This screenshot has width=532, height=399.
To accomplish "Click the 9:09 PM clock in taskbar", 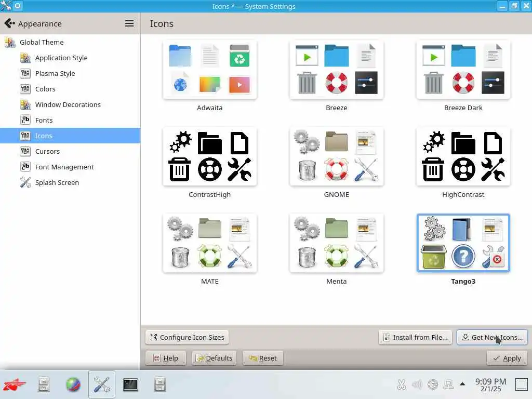I will coord(490,381).
